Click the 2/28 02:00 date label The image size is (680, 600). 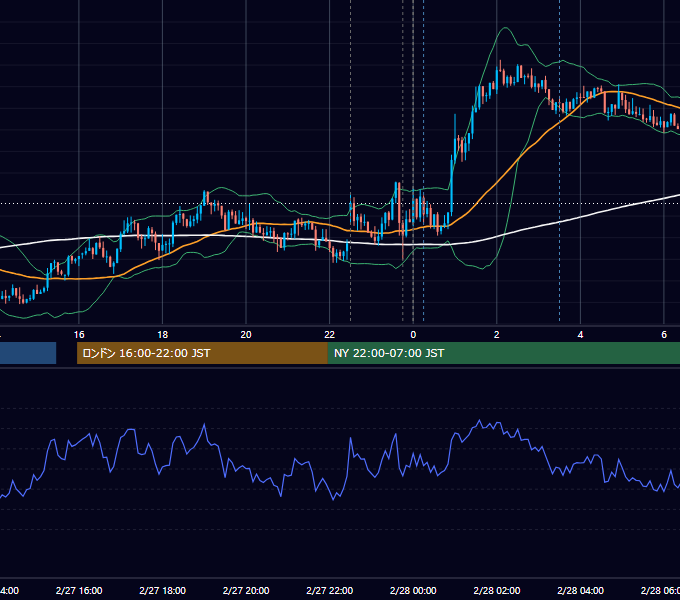coord(497,590)
